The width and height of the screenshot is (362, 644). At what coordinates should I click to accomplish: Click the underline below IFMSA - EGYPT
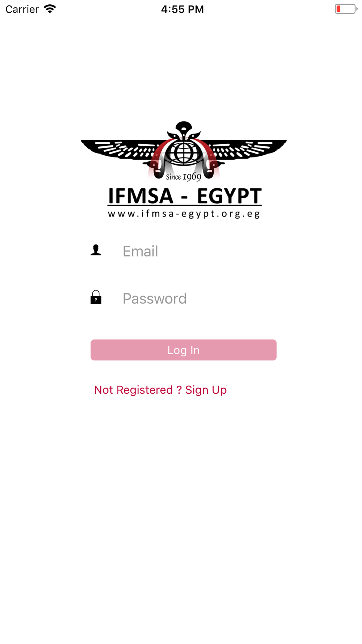(185, 206)
